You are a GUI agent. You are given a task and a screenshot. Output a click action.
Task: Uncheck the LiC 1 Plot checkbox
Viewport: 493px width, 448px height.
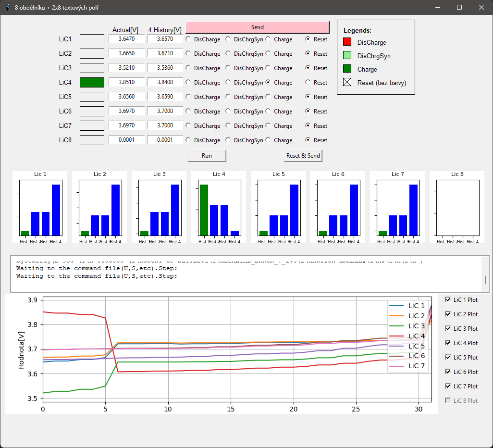[447, 299]
